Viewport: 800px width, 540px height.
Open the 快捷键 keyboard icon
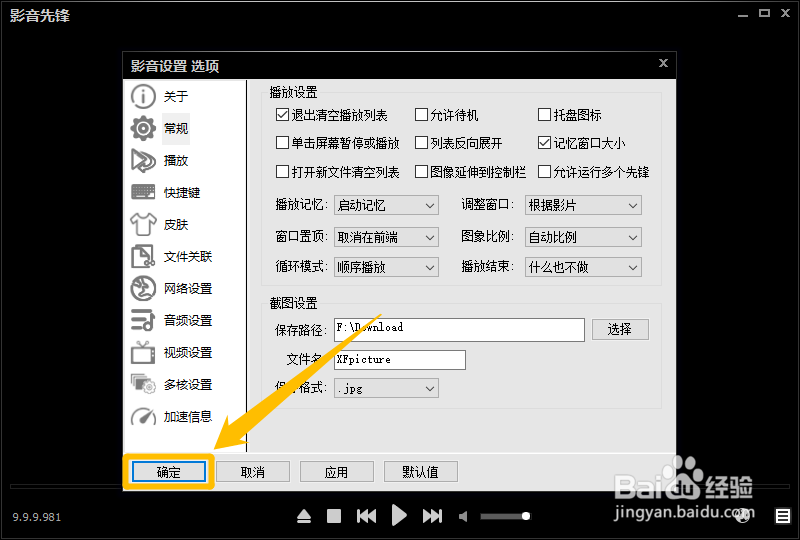pos(143,192)
